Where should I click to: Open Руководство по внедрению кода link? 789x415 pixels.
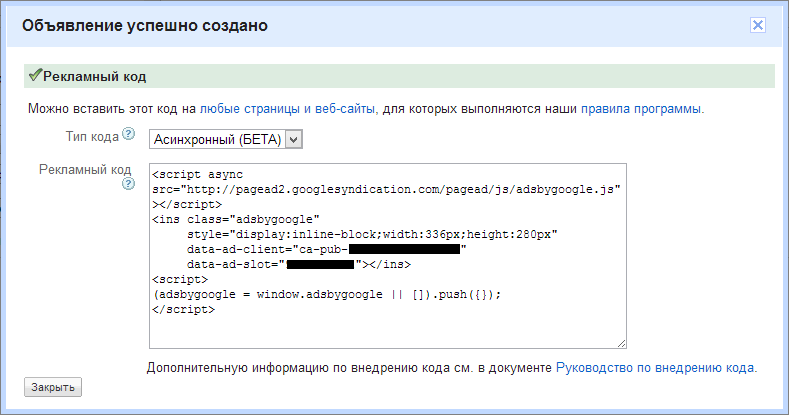coord(655,368)
